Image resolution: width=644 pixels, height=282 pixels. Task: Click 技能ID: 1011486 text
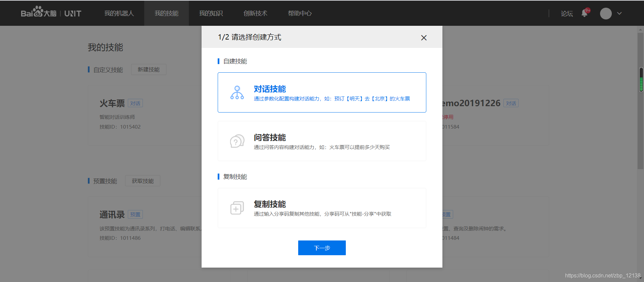tap(120, 238)
